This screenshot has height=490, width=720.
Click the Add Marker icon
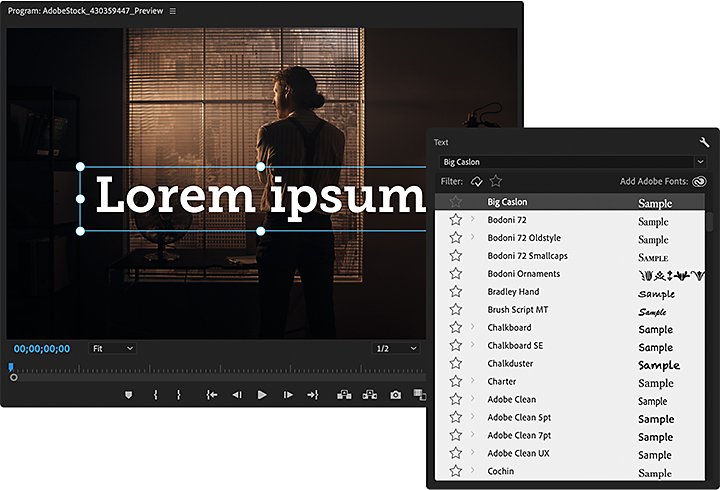pyautogui.click(x=129, y=395)
